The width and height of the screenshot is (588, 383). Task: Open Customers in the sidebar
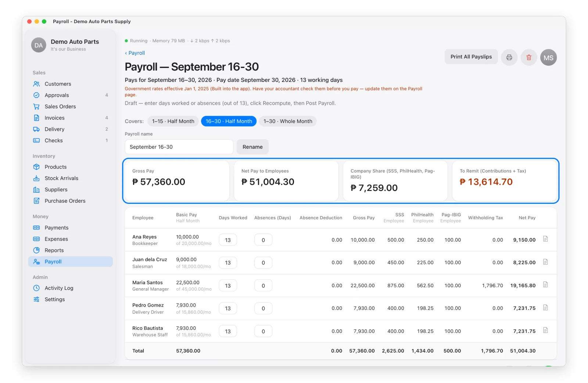coord(70,84)
